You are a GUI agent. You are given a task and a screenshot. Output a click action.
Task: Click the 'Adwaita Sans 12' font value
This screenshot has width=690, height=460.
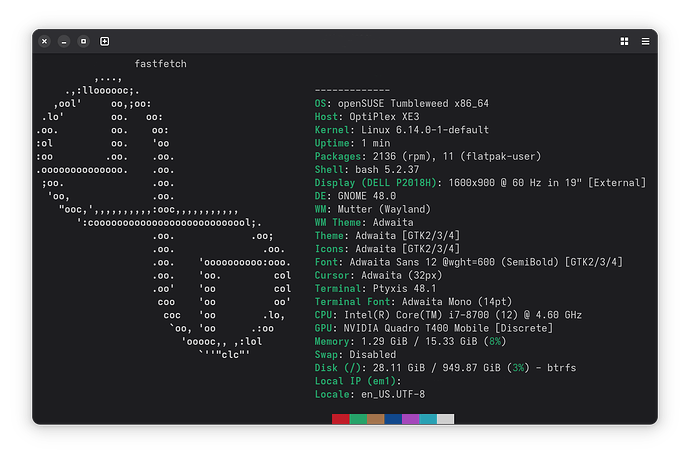tap(393, 262)
